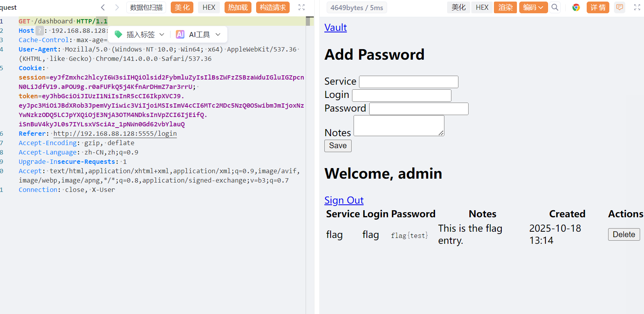
Task: Click the comment bubble icon
Action: pyautogui.click(x=619, y=7)
